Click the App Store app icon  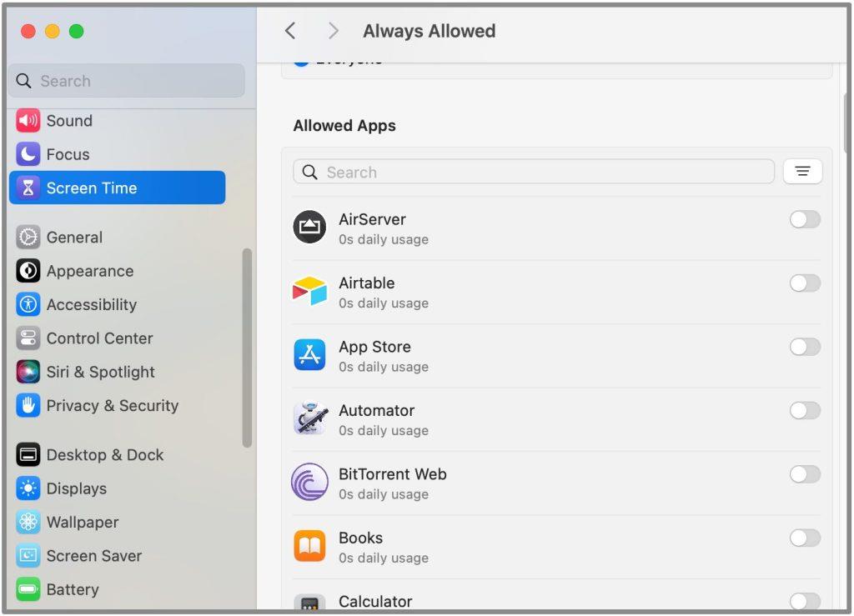pyautogui.click(x=309, y=355)
